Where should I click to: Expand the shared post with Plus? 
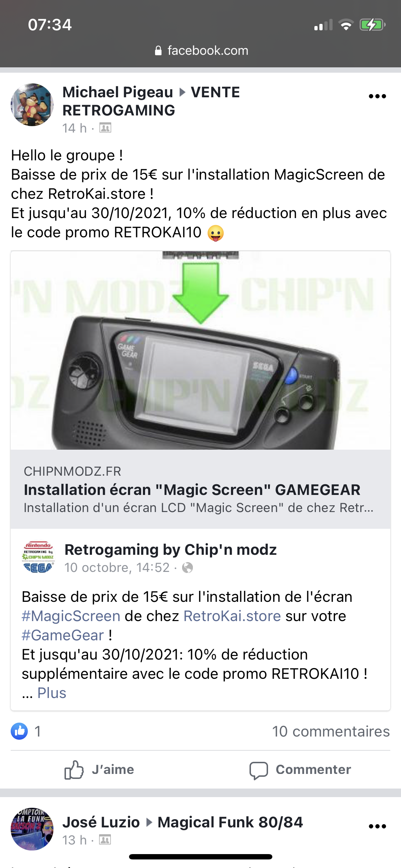pyautogui.click(x=52, y=693)
